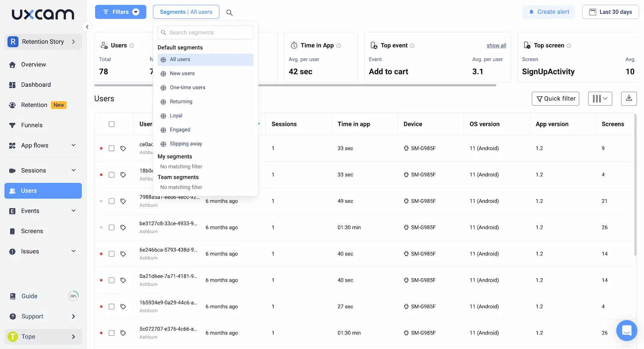Expand the Events menu

(x=43, y=211)
